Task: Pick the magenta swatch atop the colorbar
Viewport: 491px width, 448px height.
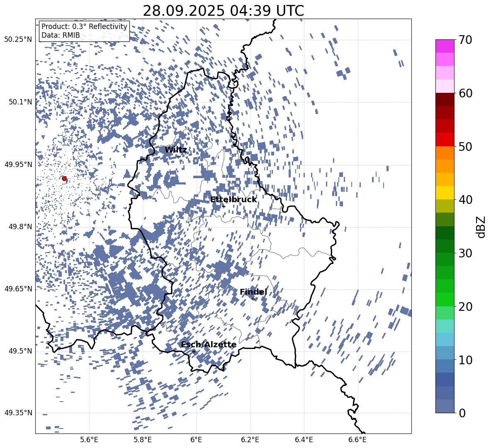Action: 445,46
